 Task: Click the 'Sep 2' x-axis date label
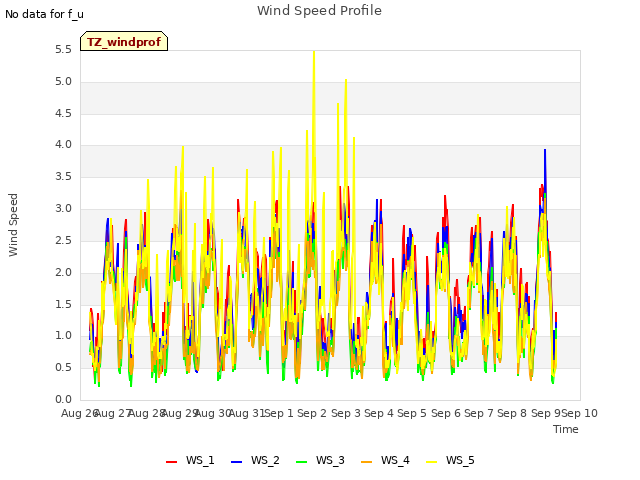(312, 413)
